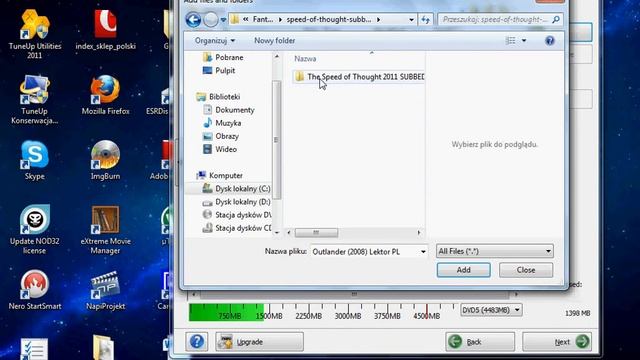
Task: Click file list horizontal scrollbar thumb
Action: coord(316,233)
